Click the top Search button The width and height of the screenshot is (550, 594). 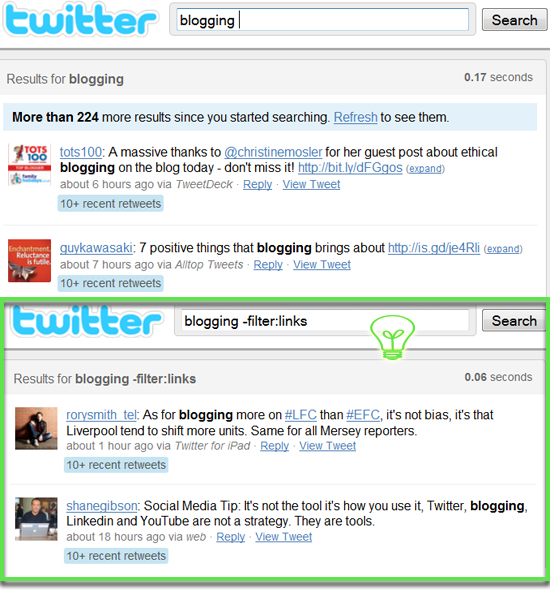pyautogui.click(x=514, y=20)
